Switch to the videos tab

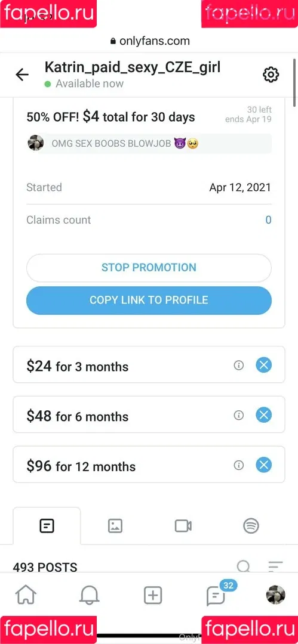coord(183,526)
